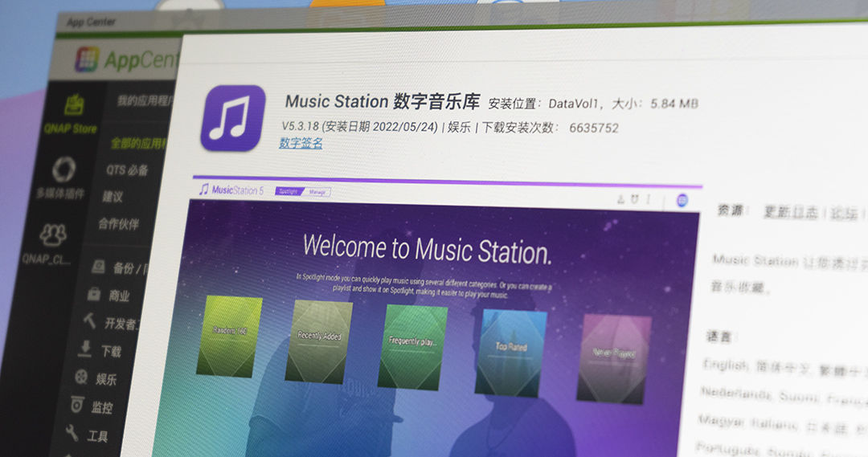The height and width of the screenshot is (457, 868).
Task: Click the 资源 resources label
Action: (731, 210)
